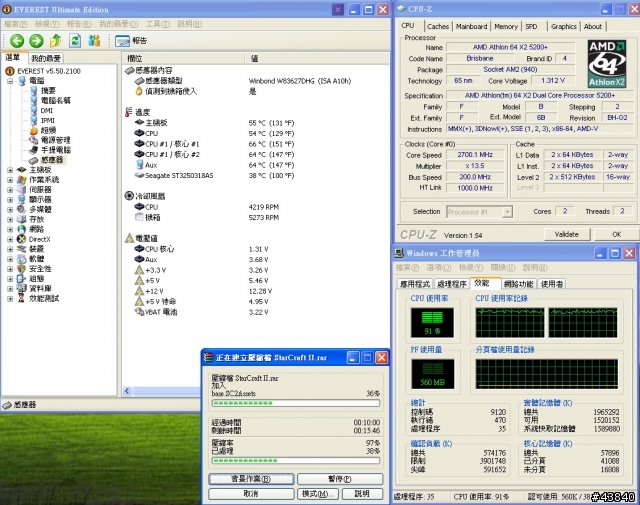This screenshot has height=505, width=640.
Task: Click the 38% total progress bar in the RAR dialog
Action: point(296,461)
